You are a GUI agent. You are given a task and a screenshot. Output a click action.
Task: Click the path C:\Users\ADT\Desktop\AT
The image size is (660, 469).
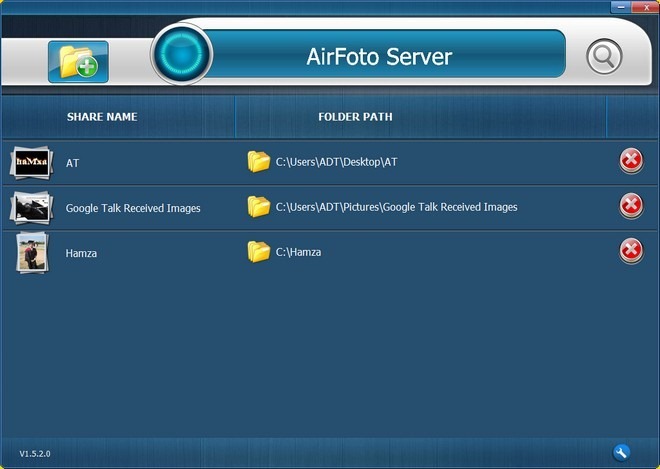tap(336, 162)
